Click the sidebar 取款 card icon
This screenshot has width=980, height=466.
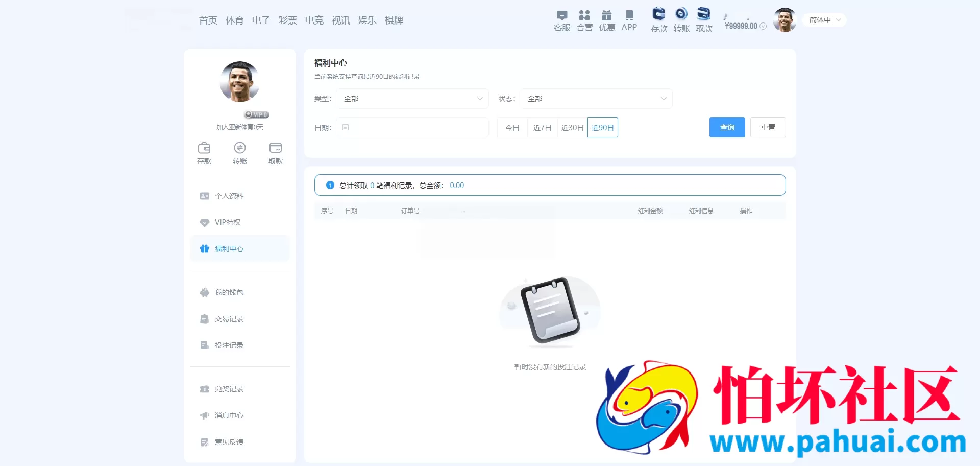tap(276, 148)
